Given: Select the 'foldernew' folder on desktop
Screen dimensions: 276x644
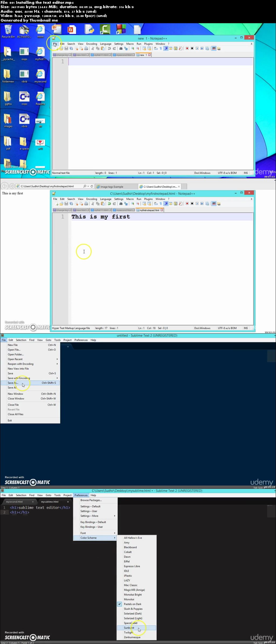Looking at the screenshot, I should point(8,76).
